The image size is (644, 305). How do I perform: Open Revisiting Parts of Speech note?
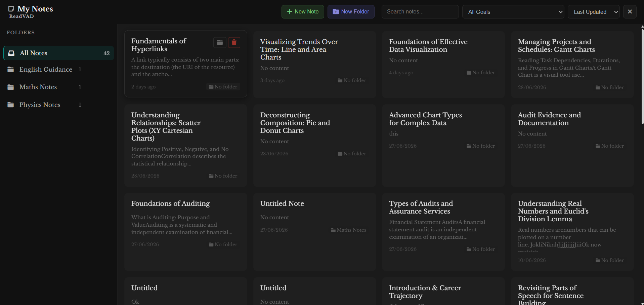click(572, 291)
